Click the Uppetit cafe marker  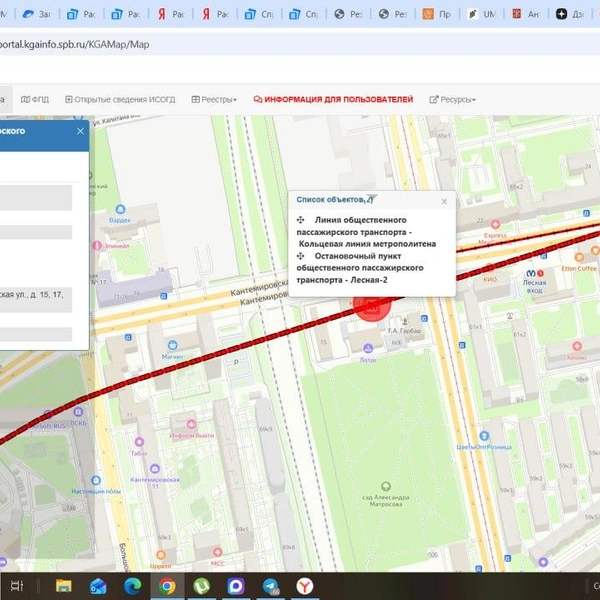coord(161,554)
